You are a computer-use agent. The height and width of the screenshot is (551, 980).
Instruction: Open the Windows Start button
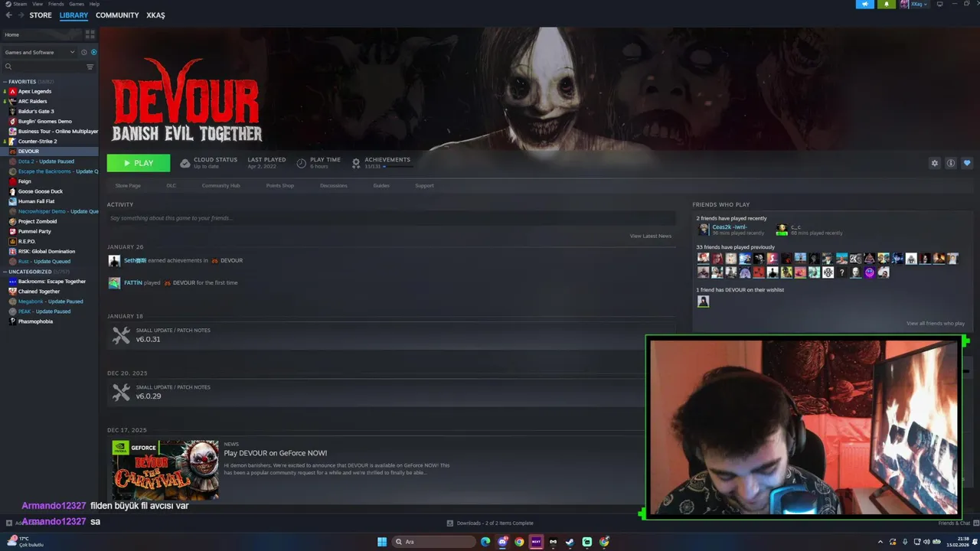point(382,542)
